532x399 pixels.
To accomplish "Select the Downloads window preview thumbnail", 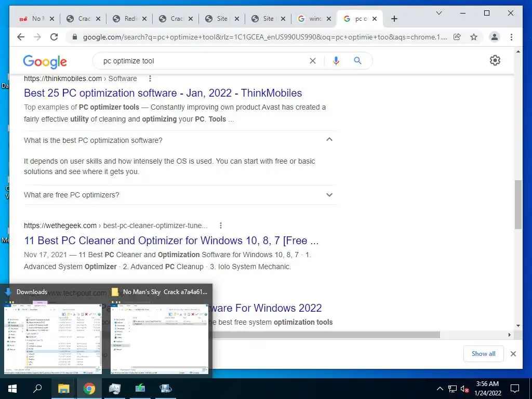I will [x=53, y=339].
